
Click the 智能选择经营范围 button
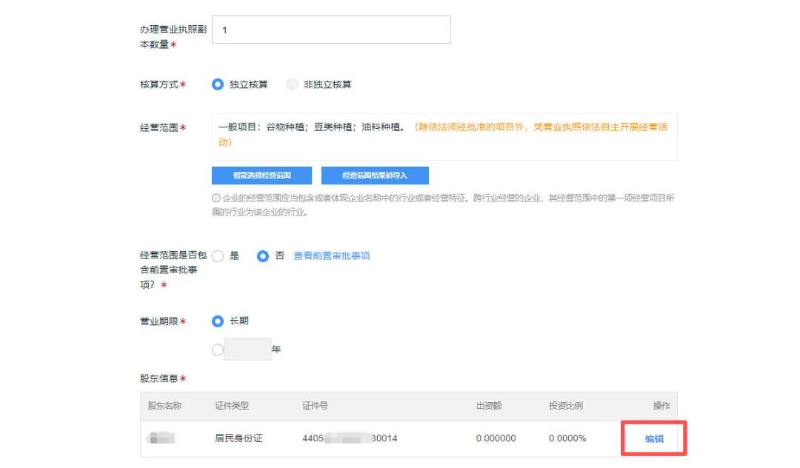(261, 175)
